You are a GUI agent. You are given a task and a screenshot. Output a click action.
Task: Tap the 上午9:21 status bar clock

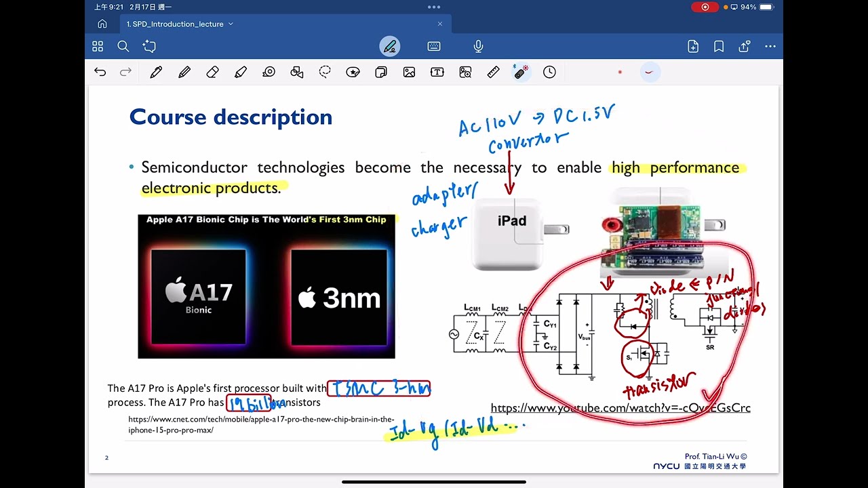click(x=107, y=7)
